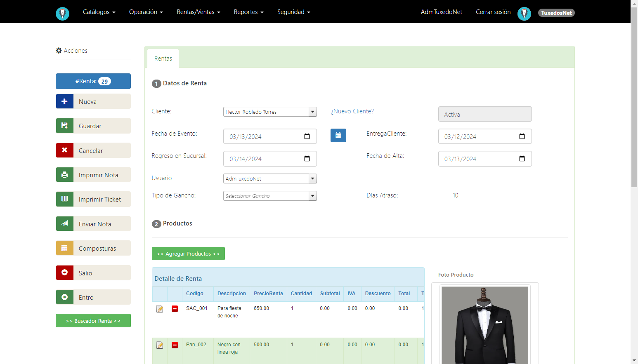This screenshot has width=638, height=364.
Task: Click the Guardar button label
Action: (90, 126)
